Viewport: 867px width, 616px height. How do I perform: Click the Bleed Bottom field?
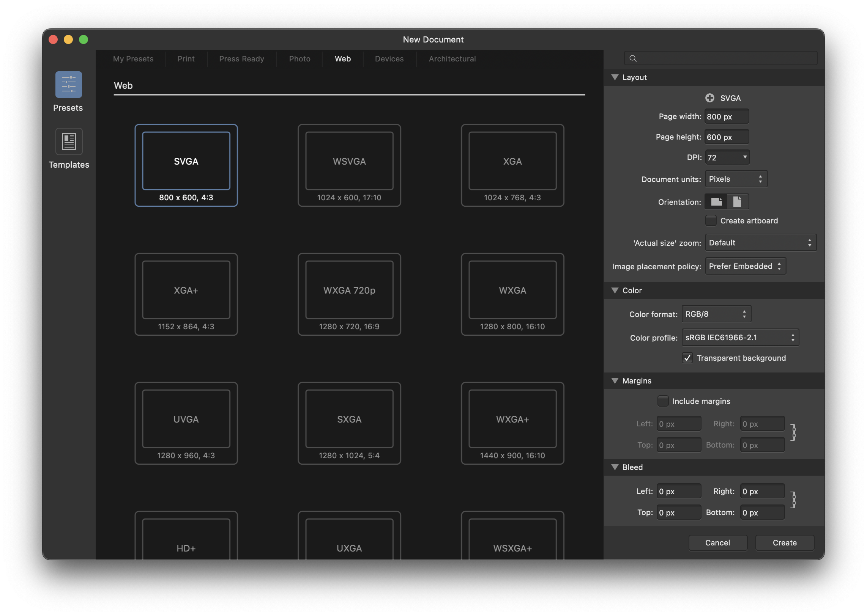click(762, 512)
